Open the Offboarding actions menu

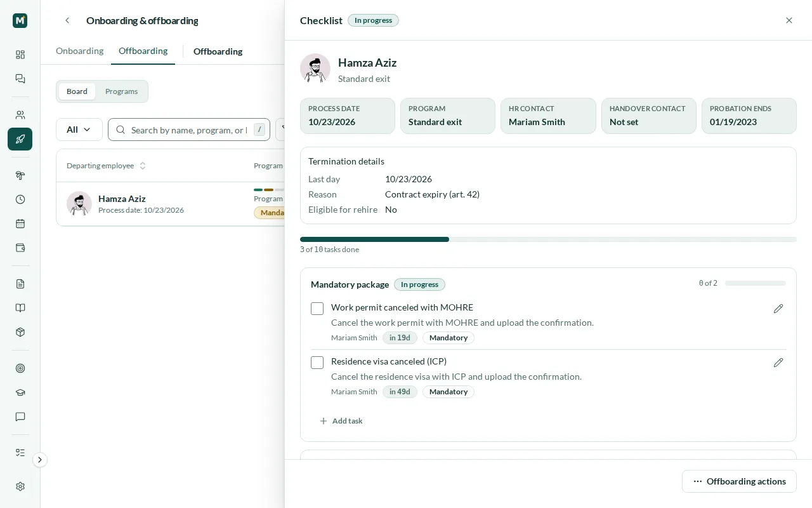[x=739, y=481]
